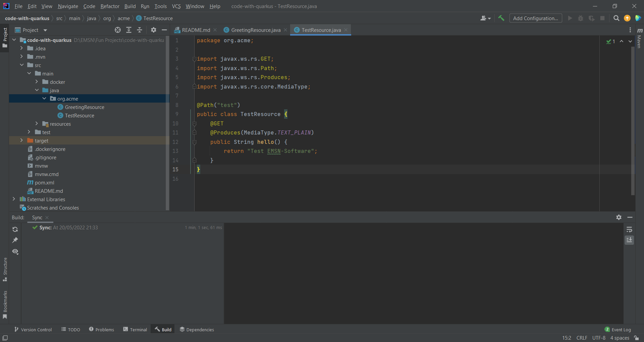Screen dimensions: 644x342
Task: Open Problems tool window
Action: [101, 330]
